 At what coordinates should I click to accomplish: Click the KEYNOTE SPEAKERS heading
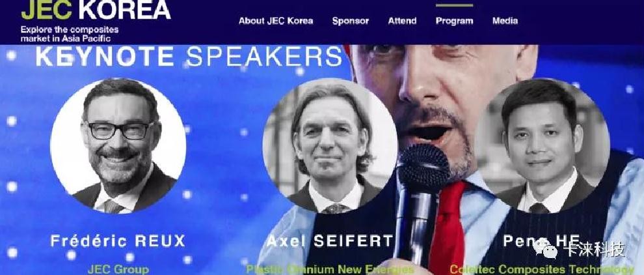(189, 57)
